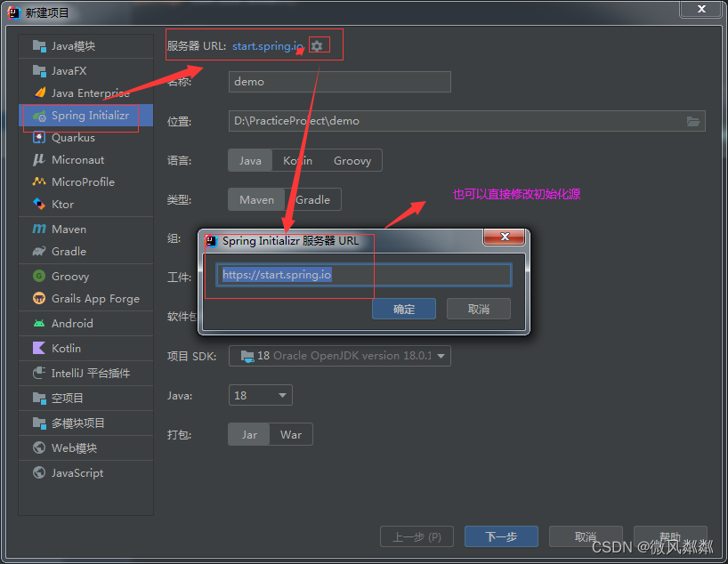Open the project SDK dropdown
The width and height of the screenshot is (728, 564).
click(339, 356)
